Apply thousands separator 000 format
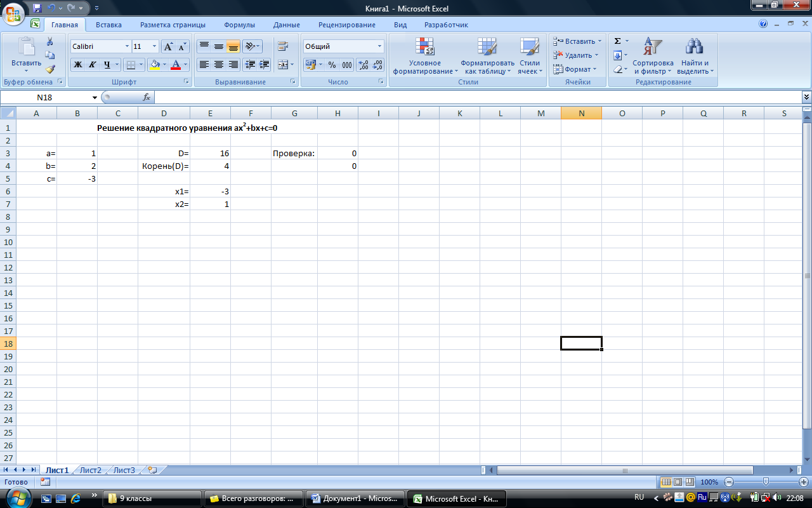Viewport: 812px width, 508px height. [346, 65]
